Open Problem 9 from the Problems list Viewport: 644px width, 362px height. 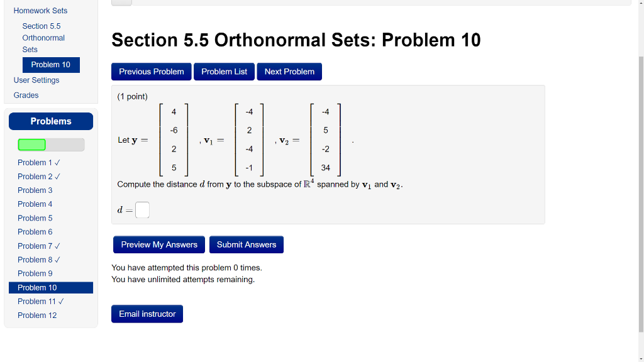(35, 273)
